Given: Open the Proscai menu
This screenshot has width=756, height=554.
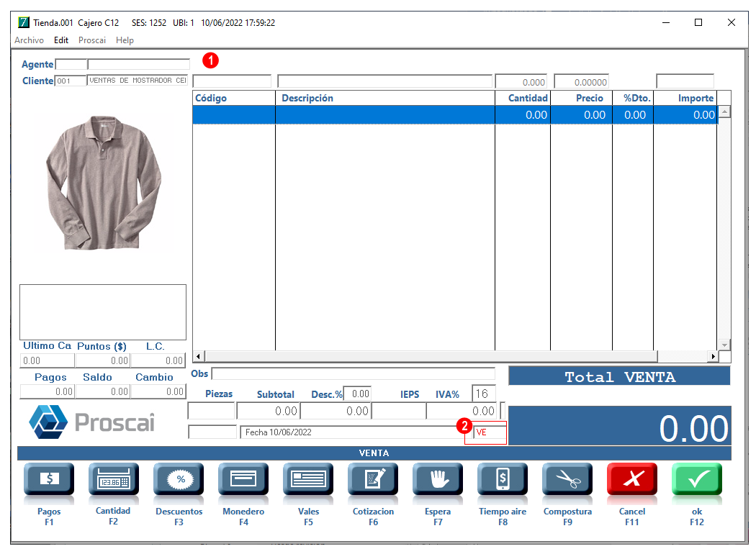Looking at the screenshot, I should pos(92,40).
